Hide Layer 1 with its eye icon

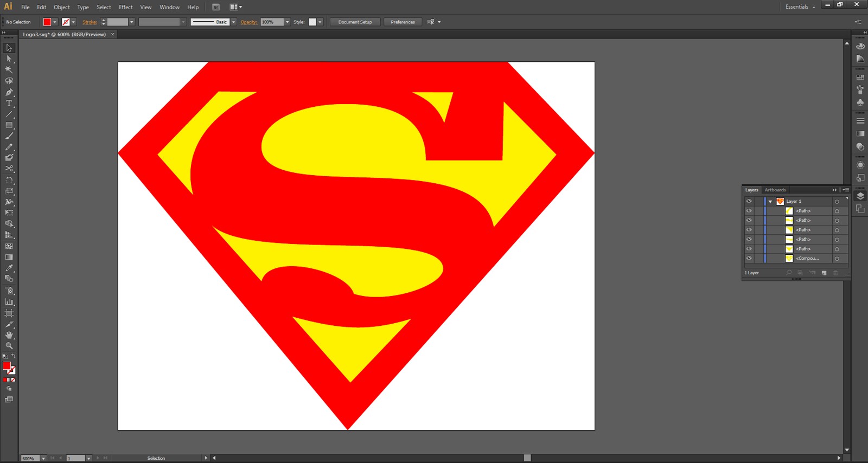749,201
